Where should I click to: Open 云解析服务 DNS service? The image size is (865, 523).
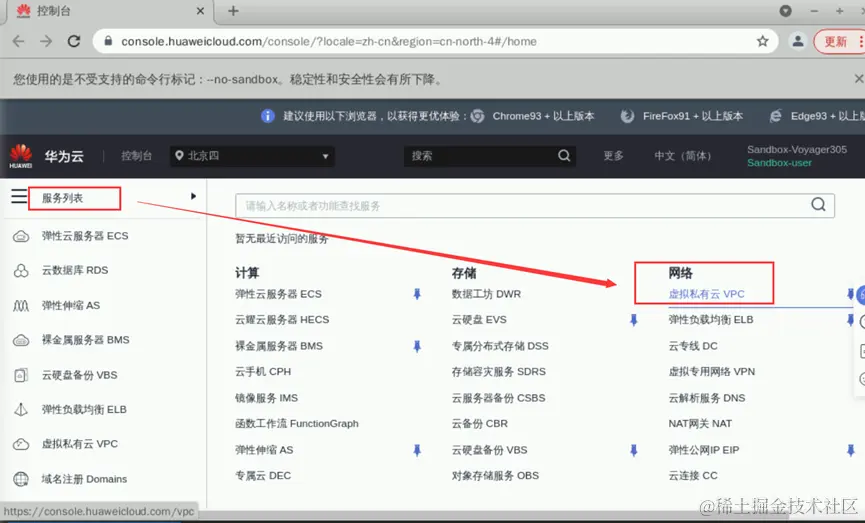(x=707, y=398)
